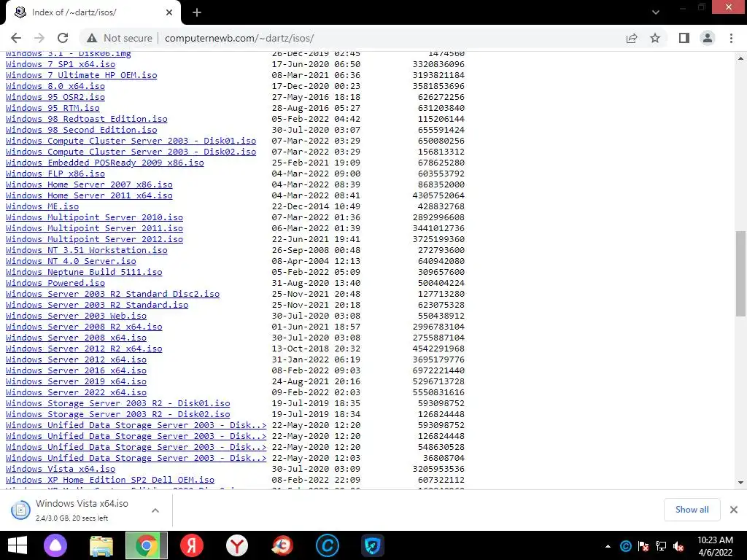This screenshot has width=747, height=560.
Task: Launch Yandex Browser from taskbar
Action: click(237, 545)
